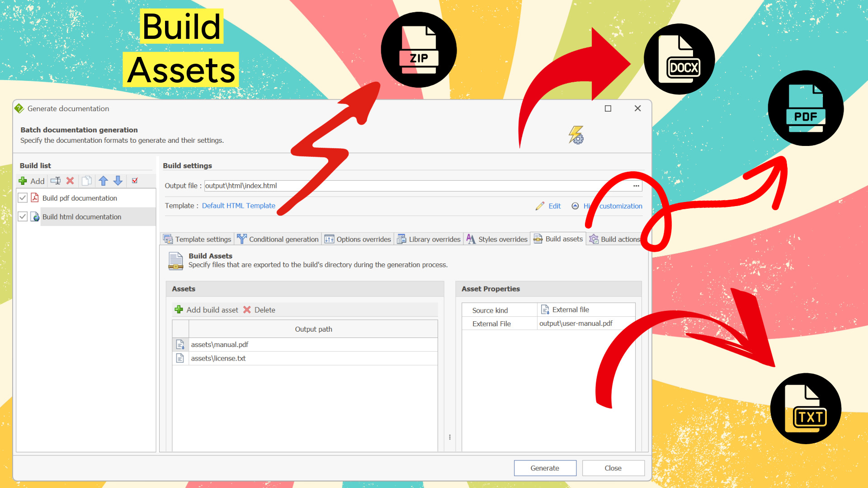Toggle the Build html documentation checkbox
The image size is (868, 488).
(23, 217)
